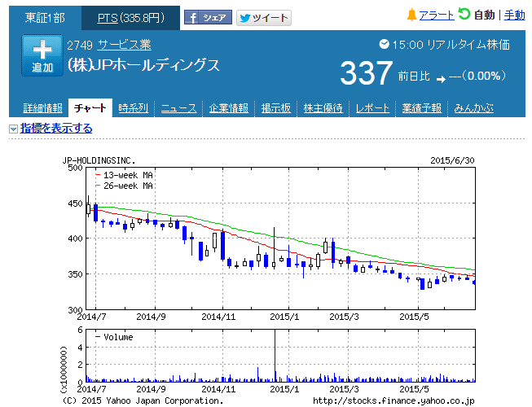
Task: Open the アラート link
Action: click(437, 15)
